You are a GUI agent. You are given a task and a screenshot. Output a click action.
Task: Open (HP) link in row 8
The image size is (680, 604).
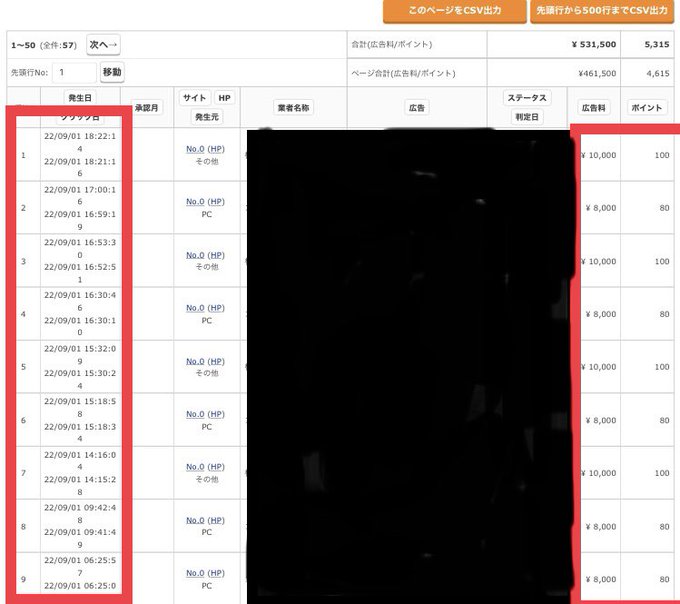click(x=216, y=520)
